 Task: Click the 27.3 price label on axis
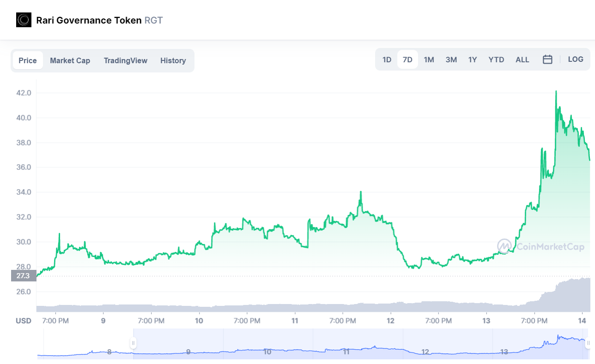(x=23, y=276)
